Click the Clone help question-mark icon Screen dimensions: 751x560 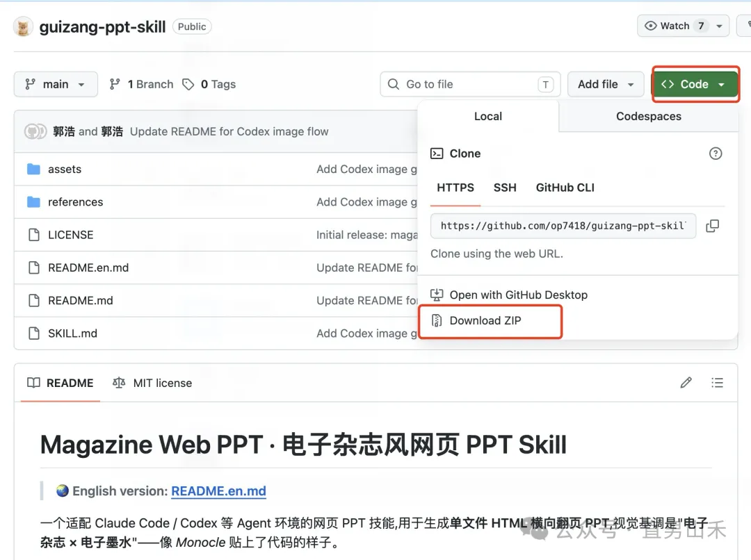(715, 154)
